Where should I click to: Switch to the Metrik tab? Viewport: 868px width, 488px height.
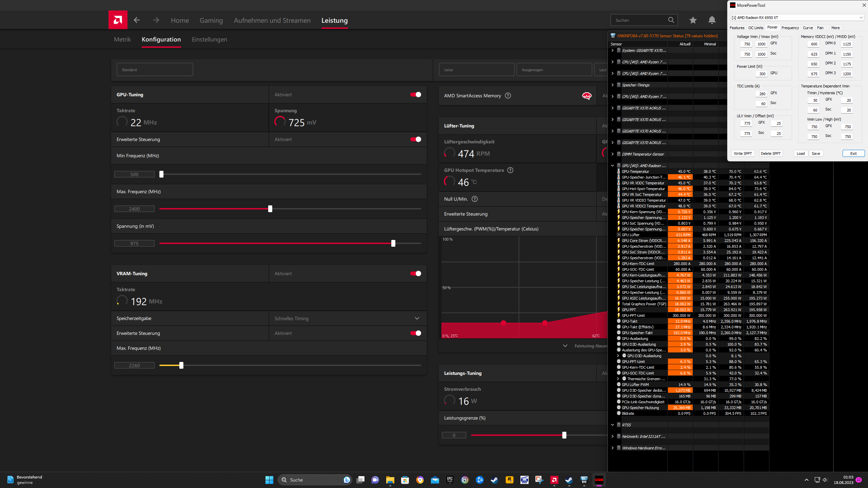pos(122,39)
